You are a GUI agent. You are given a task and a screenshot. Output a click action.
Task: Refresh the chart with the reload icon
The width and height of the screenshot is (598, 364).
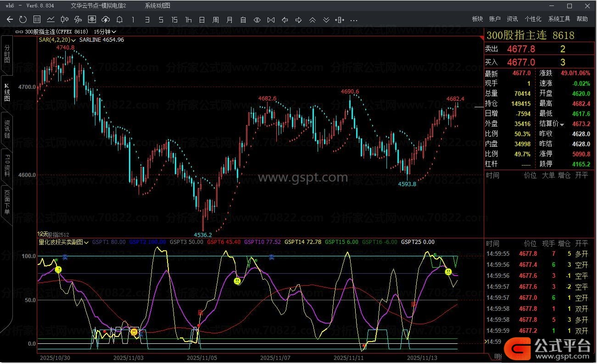(23, 20)
